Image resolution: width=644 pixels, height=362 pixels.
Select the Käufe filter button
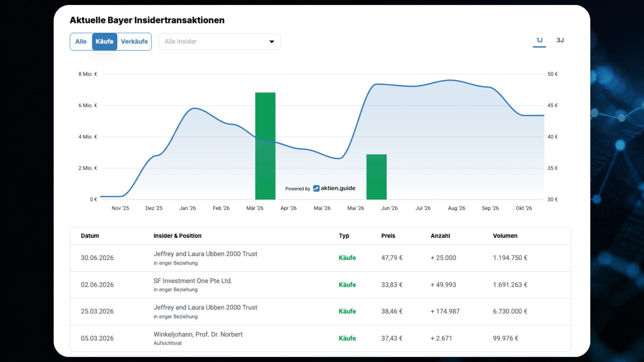[105, 41]
